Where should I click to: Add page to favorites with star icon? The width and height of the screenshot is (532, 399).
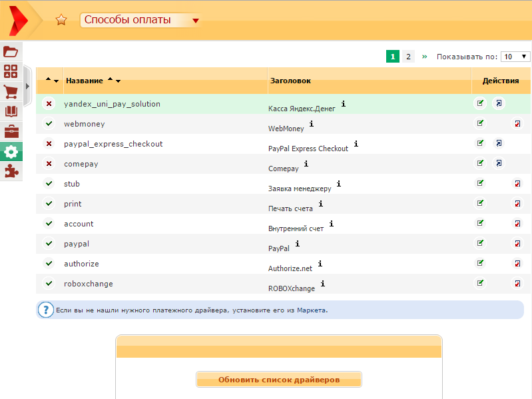pyautogui.click(x=61, y=20)
